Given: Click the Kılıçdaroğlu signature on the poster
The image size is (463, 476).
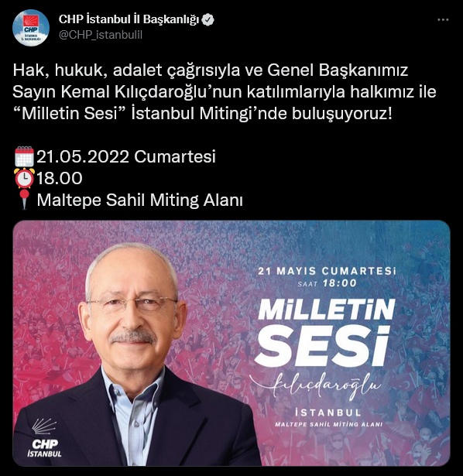Looking at the screenshot, I should [316, 386].
